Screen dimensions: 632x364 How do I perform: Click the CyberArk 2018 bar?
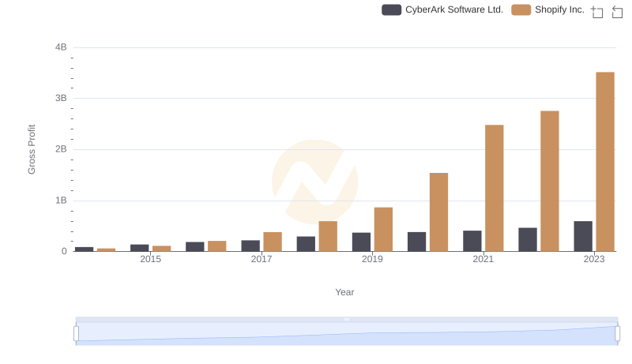(306, 244)
